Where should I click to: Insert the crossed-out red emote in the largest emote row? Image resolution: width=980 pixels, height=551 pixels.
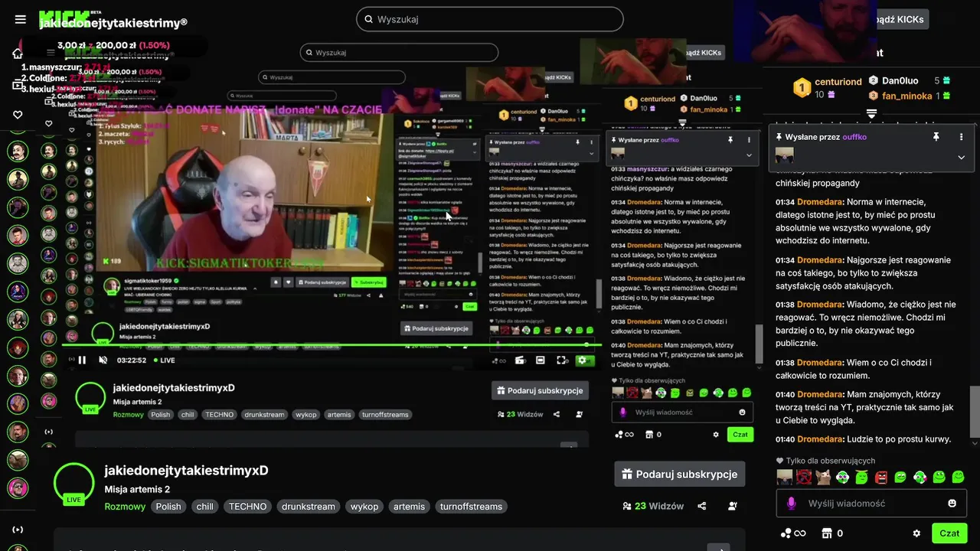point(804,478)
